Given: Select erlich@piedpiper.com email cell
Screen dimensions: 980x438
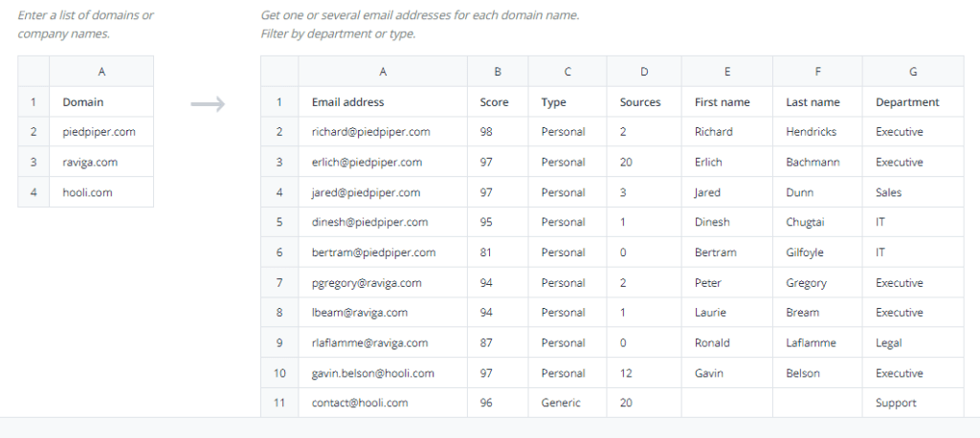Looking at the screenshot, I should pyautogui.click(x=383, y=162).
